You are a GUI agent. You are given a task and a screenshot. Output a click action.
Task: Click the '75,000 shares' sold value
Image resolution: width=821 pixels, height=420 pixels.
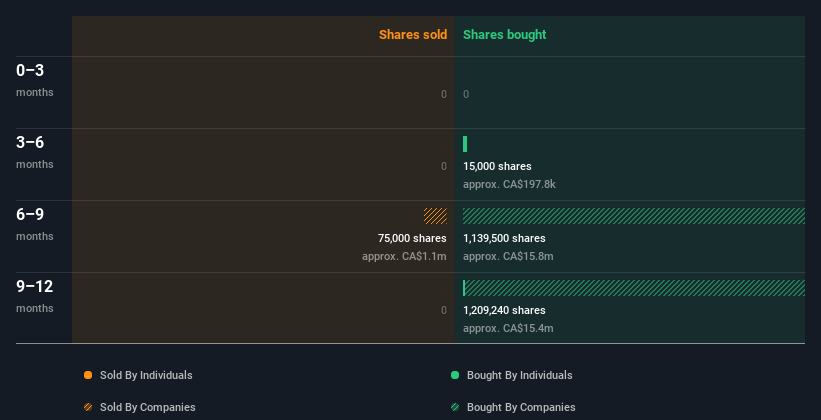[x=412, y=238]
